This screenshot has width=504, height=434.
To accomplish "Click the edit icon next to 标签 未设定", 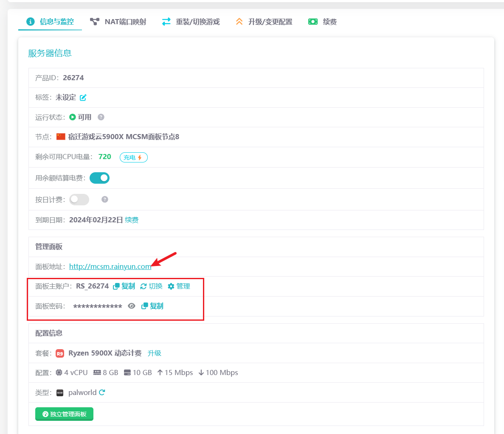I will [x=83, y=98].
